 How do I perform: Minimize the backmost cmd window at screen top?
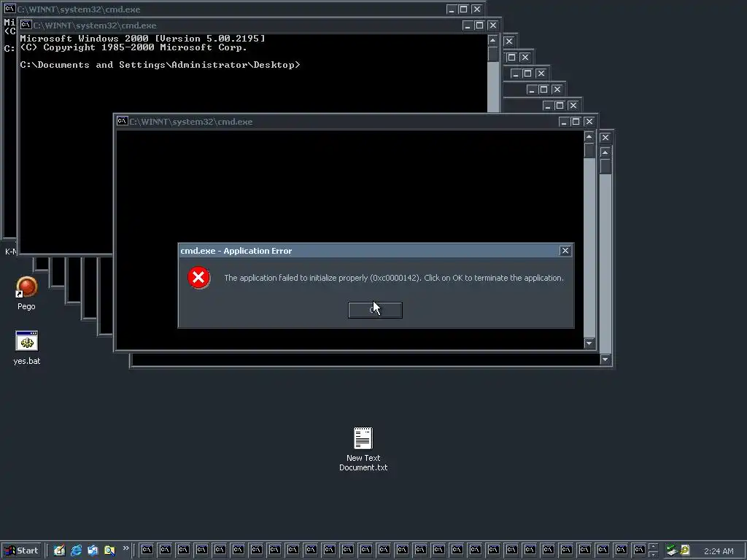[451, 9]
